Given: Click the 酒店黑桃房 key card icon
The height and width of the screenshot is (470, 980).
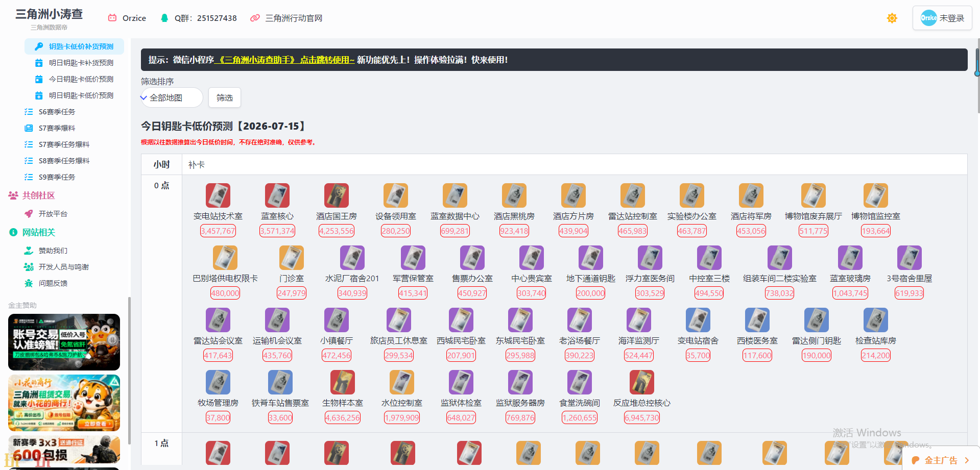Looking at the screenshot, I should 514,195.
